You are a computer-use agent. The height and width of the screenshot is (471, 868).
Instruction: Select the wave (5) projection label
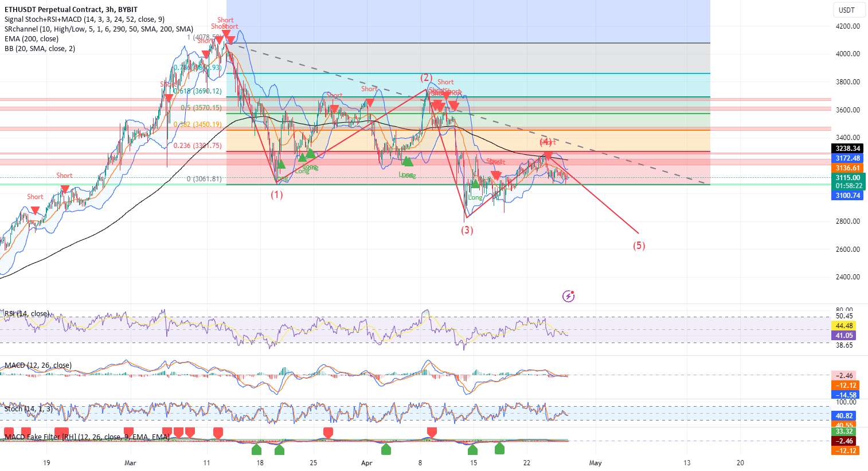(x=639, y=246)
